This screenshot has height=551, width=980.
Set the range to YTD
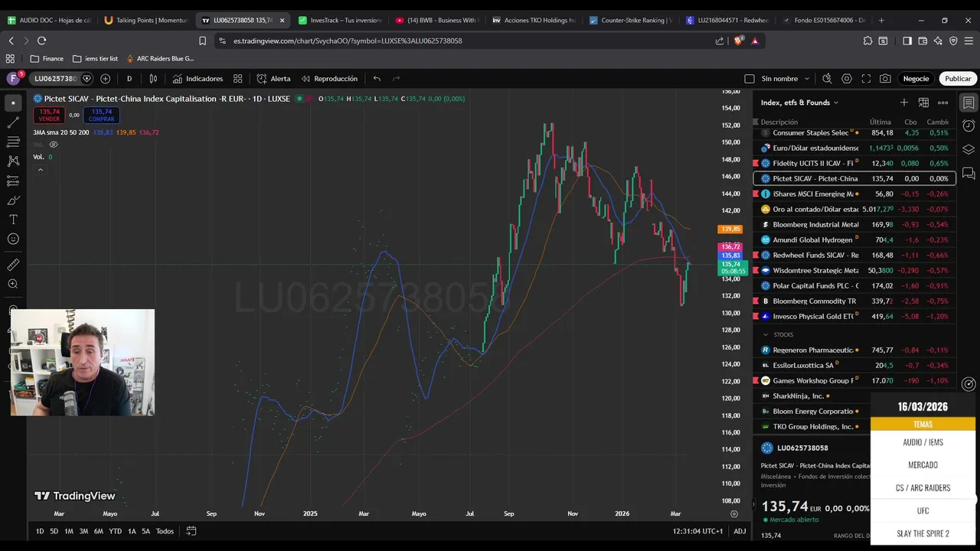[x=115, y=531]
